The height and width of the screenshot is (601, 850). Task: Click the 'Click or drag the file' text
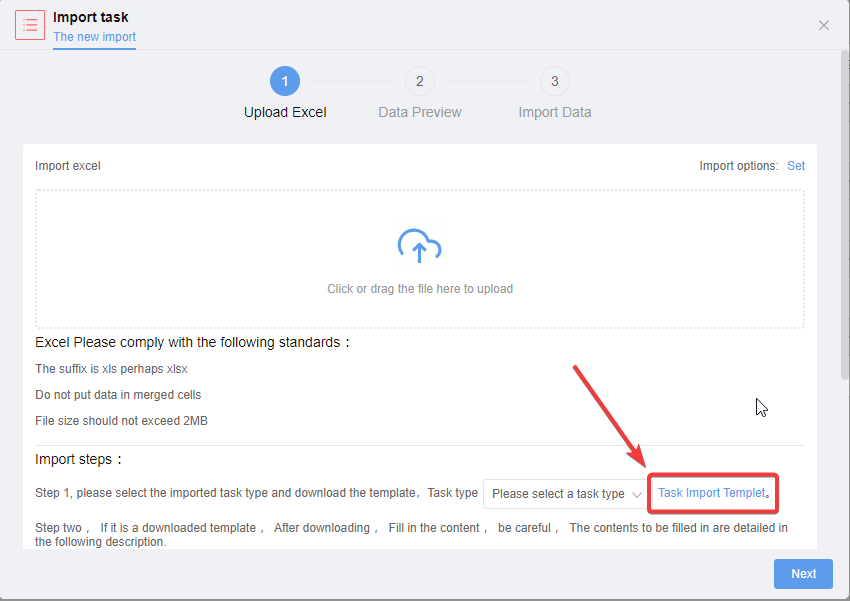420,289
